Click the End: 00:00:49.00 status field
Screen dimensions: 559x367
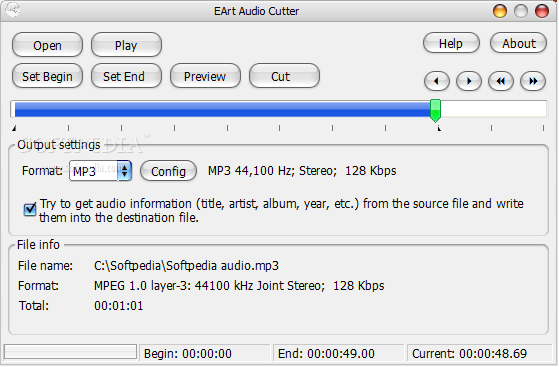338,353
